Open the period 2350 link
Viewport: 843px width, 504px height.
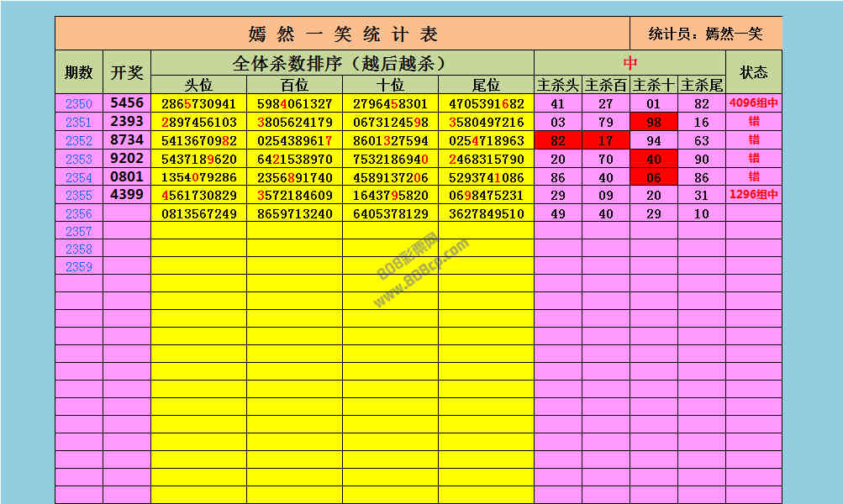click(79, 104)
